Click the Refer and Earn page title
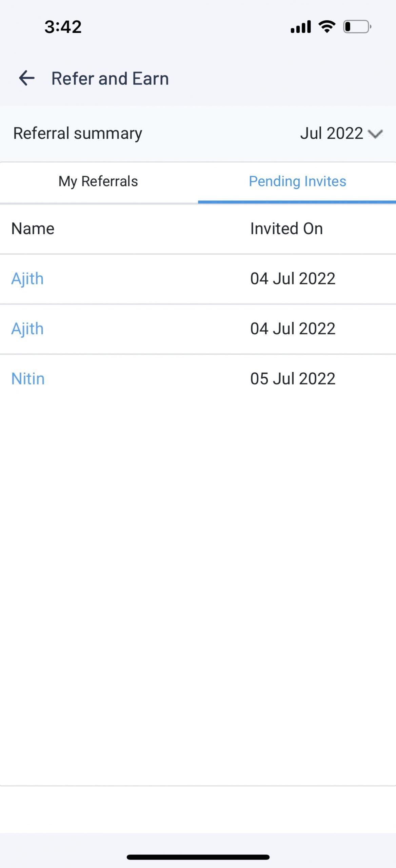 pyautogui.click(x=110, y=79)
